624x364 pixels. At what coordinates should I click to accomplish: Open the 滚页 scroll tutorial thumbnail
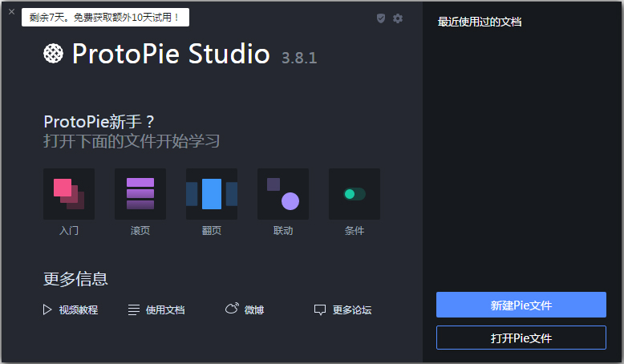140,194
